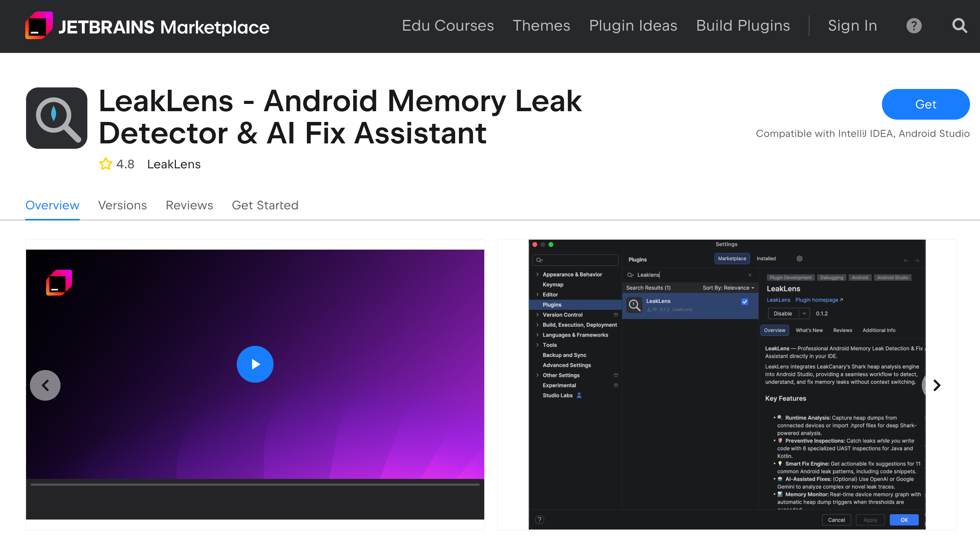Click the forward arrow in Settings dialog
This screenshot has height=546, width=980.
pyautogui.click(x=917, y=260)
